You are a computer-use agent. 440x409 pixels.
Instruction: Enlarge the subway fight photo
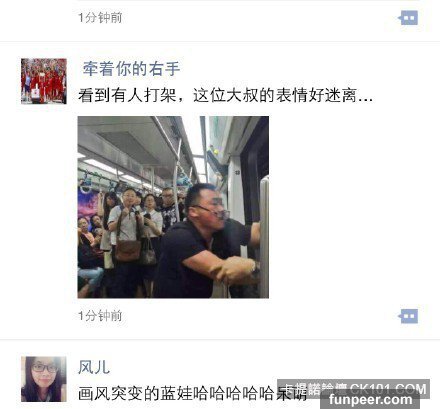tap(173, 207)
